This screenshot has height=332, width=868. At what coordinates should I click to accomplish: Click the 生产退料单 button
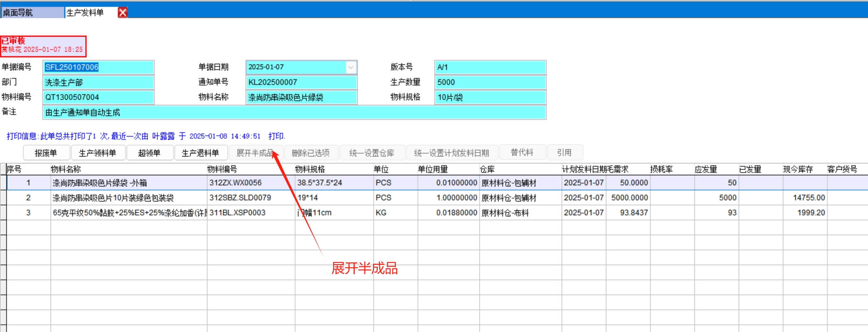click(200, 153)
